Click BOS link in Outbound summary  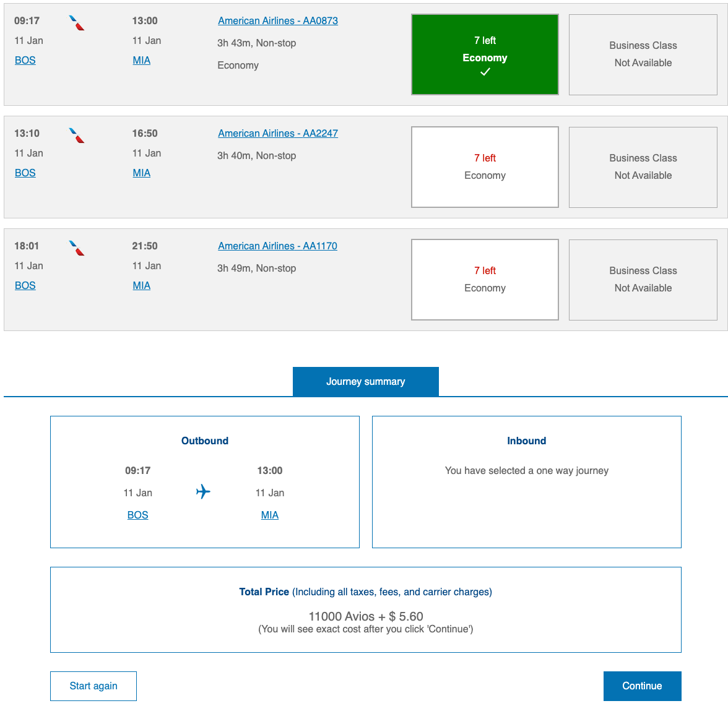(138, 515)
